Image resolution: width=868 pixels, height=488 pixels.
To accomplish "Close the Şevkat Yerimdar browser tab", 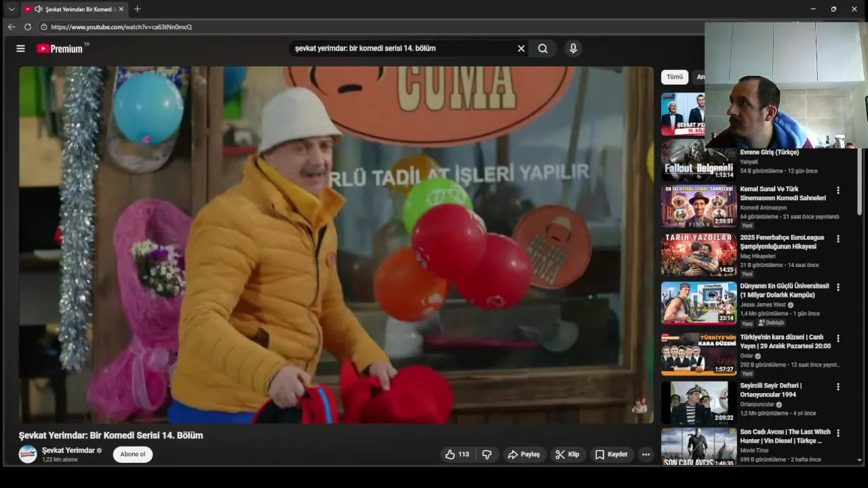I will point(121,9).
